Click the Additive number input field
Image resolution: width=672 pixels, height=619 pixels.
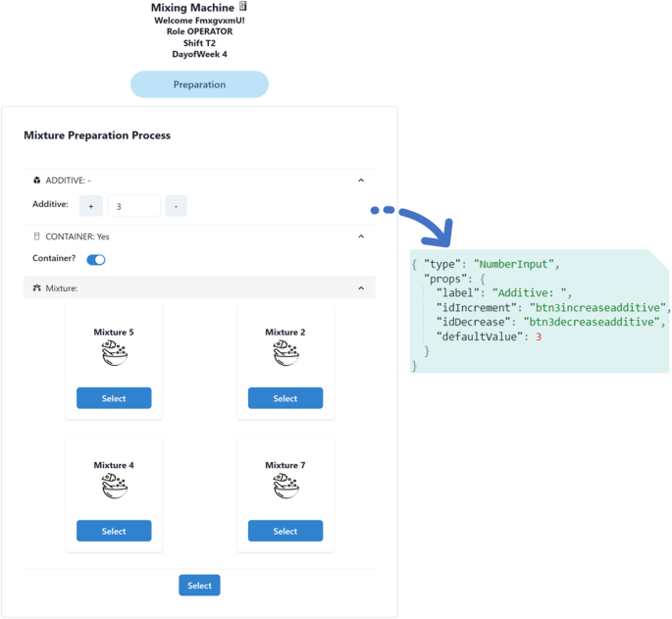click(x=133, y=206)
